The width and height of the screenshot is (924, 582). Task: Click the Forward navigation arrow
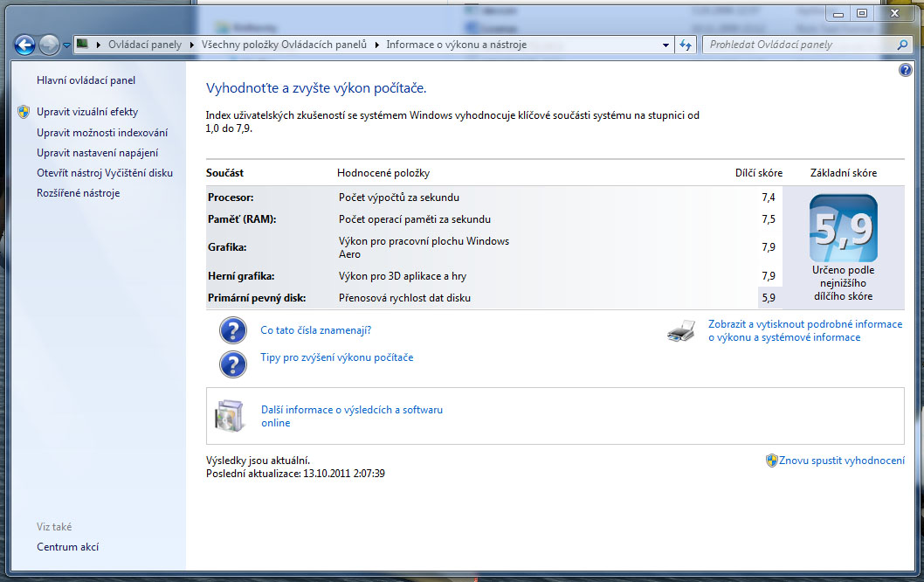pos(50,45)
